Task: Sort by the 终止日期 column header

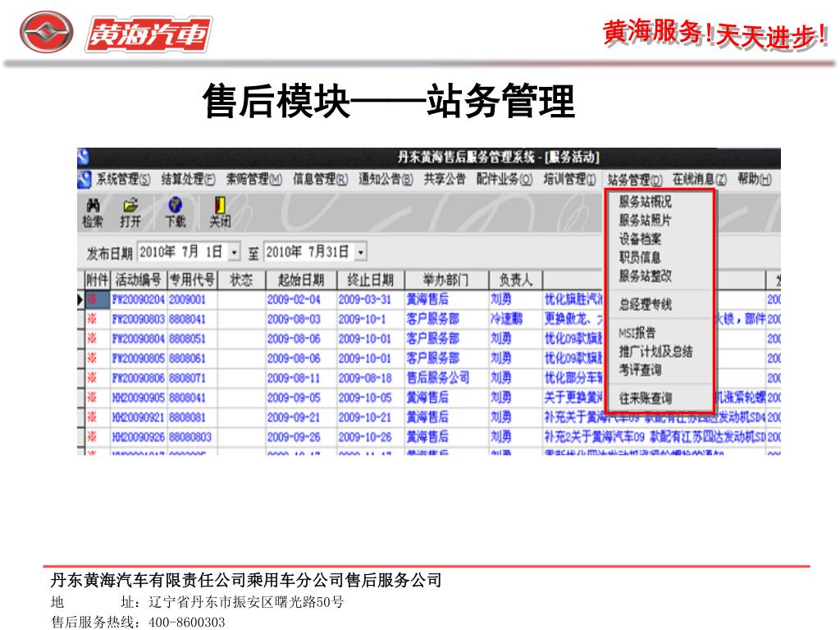Action: [370, 280]
